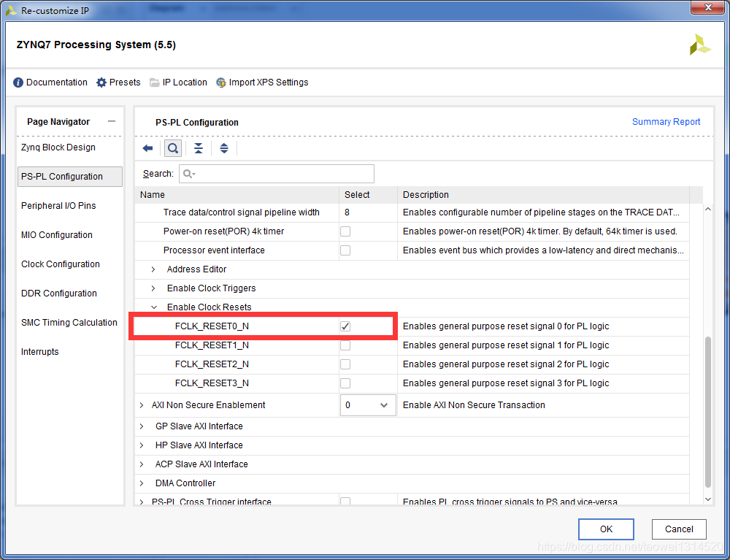Close the Re-customize IP dialog
This screenshot has width=730, height=560.
coord(708,8)
